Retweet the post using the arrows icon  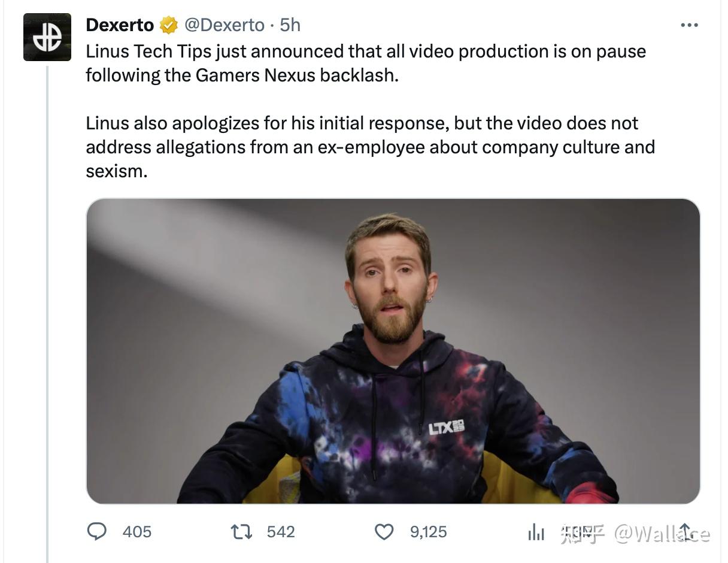pyautogui.click(x=241, y=531)
